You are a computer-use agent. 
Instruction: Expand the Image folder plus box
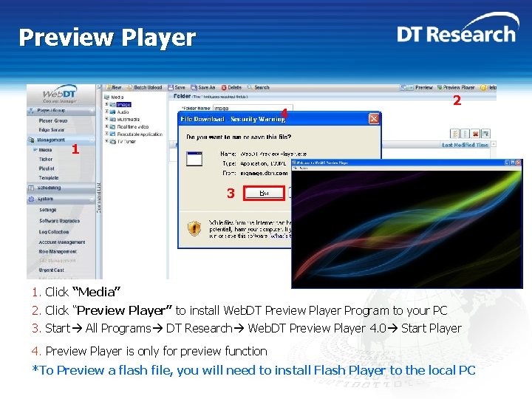tap(106, 104)
